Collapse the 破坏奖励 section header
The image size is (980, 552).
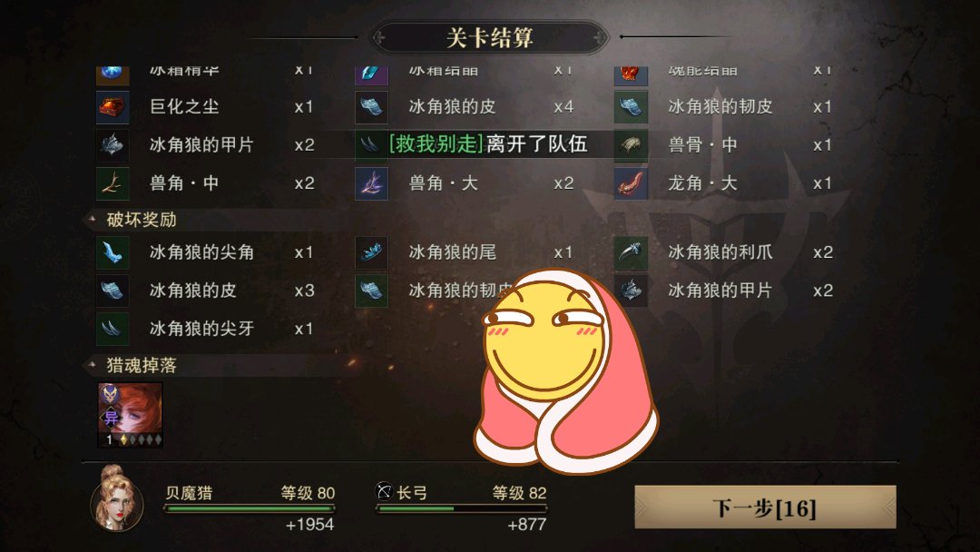coord(142,220)
